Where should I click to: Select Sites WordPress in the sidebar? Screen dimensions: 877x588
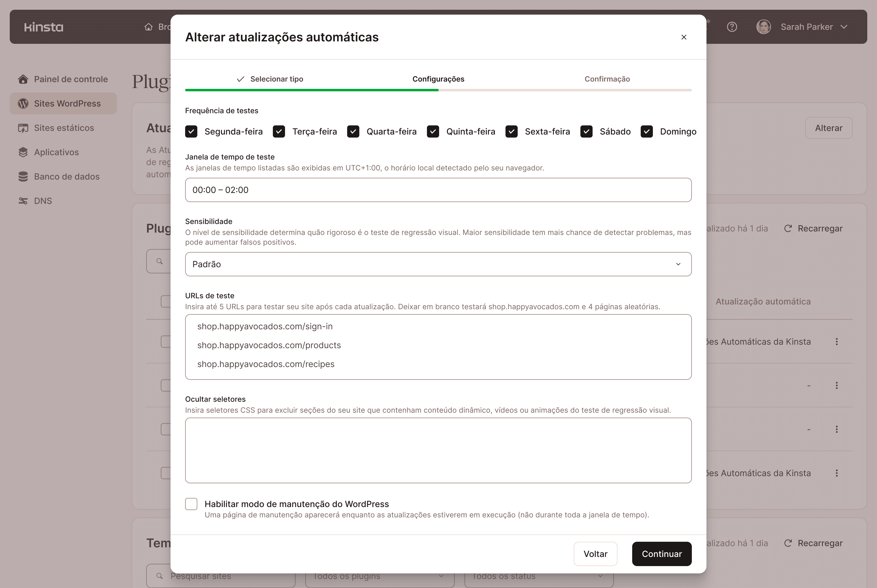pyautogui.click(x=63, y=103)
